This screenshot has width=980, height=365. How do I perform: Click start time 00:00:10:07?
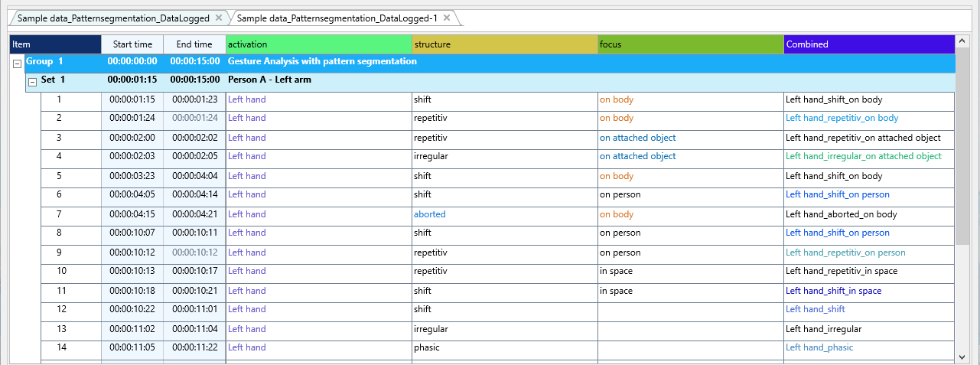tap(132, 233)
